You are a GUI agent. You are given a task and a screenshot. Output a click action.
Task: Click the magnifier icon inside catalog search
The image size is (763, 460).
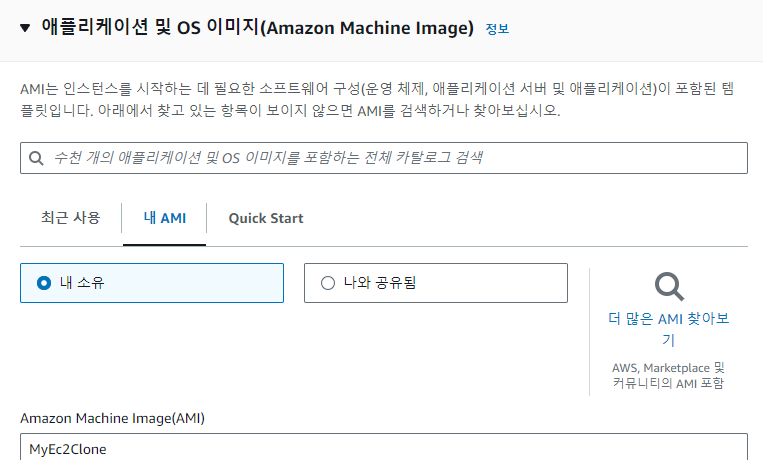(x=36, y=158)
